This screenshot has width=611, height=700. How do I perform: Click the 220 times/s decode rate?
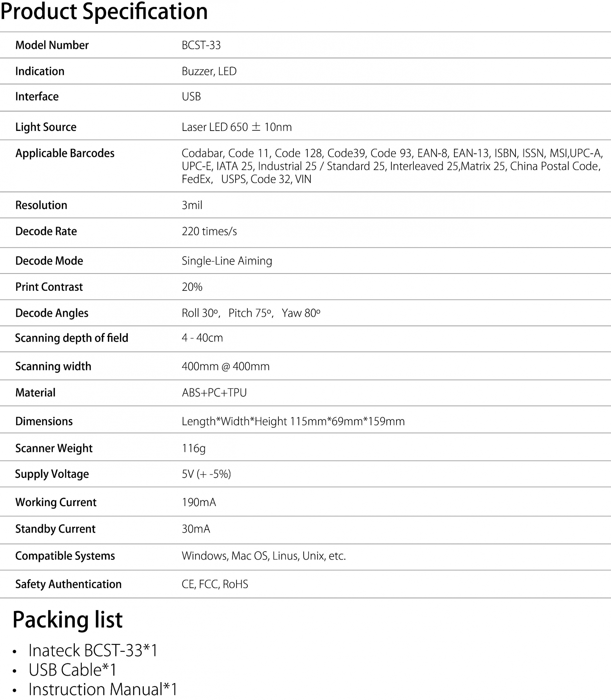(x=209, y=231)
